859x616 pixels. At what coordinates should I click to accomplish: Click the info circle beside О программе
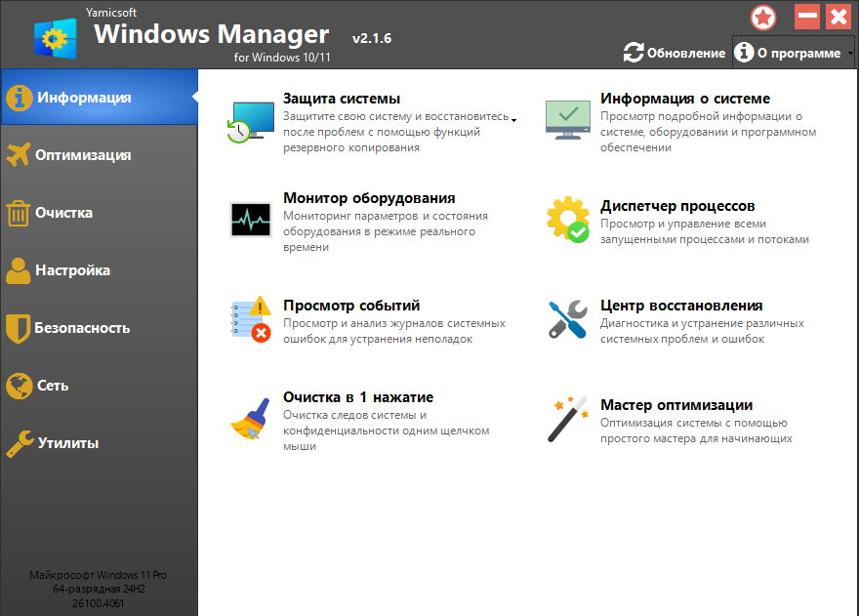click(x=744, y=52)
